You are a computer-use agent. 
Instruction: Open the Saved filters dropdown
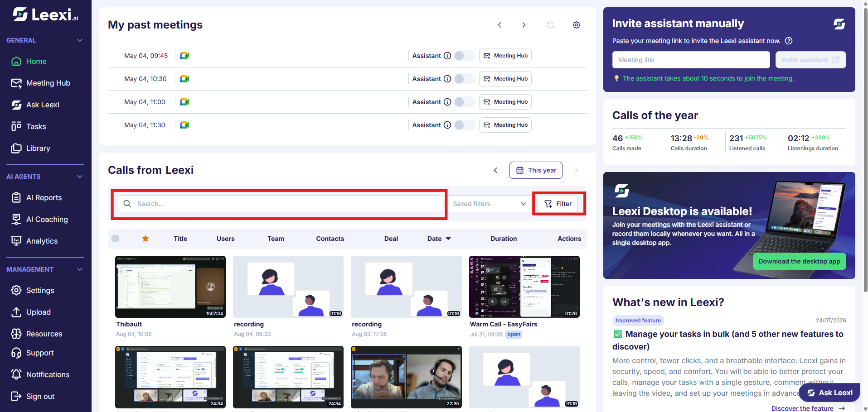tap(490, 204)
